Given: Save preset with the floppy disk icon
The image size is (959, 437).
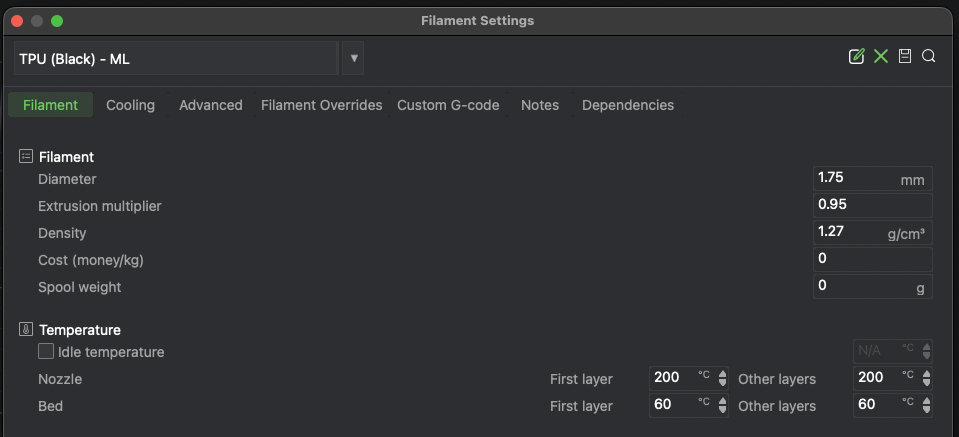Looking at the screenshot, I should [905, 56].
